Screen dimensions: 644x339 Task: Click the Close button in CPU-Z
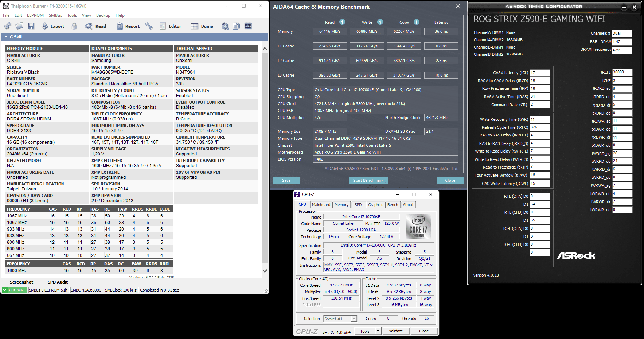coord(424,331)
